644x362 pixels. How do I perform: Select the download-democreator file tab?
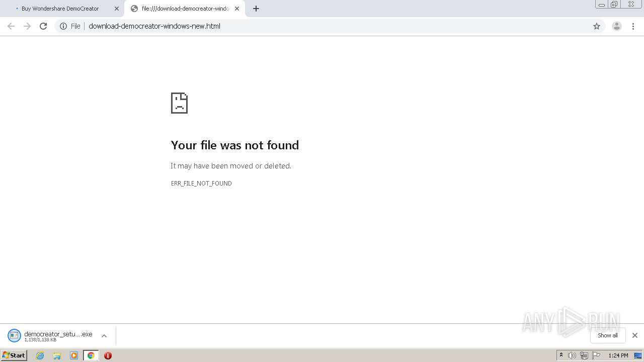coord(185,9)
